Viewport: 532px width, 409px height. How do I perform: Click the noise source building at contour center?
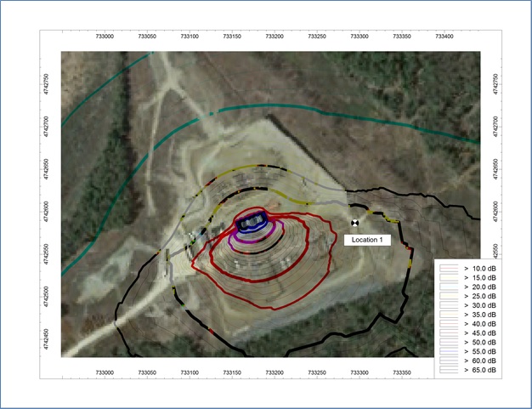(x=252, y=224)
